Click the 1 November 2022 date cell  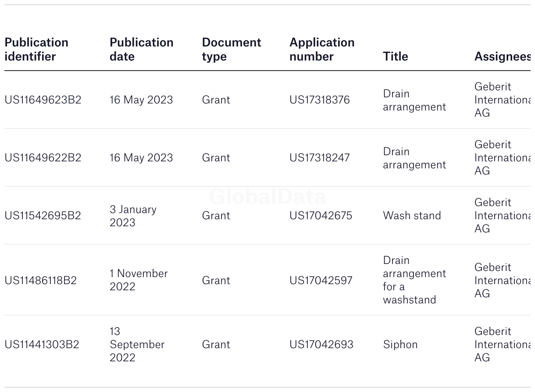[139, 280]
